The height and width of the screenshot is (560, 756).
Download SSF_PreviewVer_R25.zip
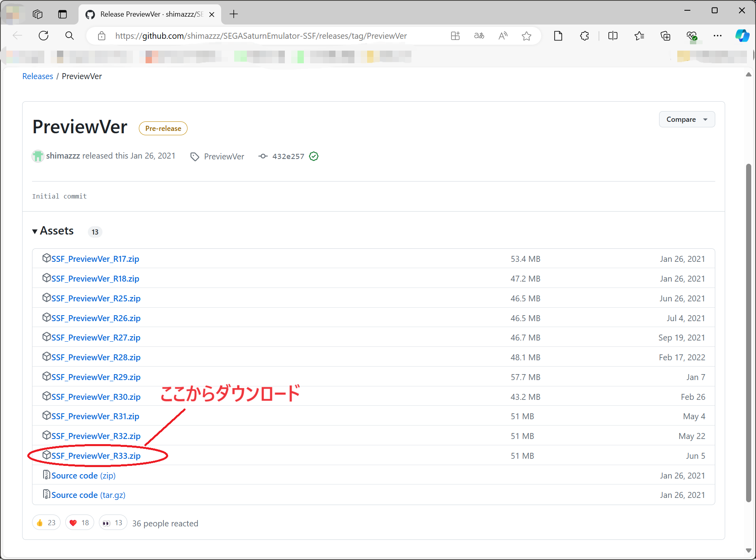pyautogui.click(x=96, y=299)
